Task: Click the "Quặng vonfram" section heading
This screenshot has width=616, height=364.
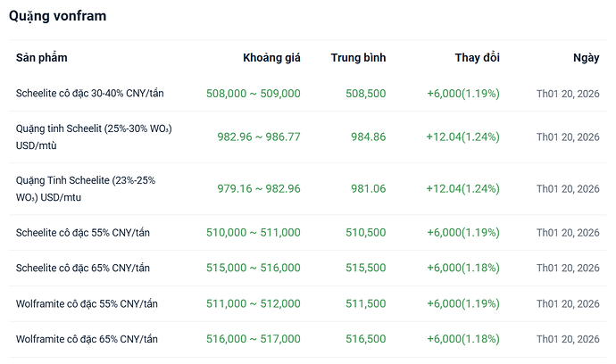Action: [x=60, y=16]
